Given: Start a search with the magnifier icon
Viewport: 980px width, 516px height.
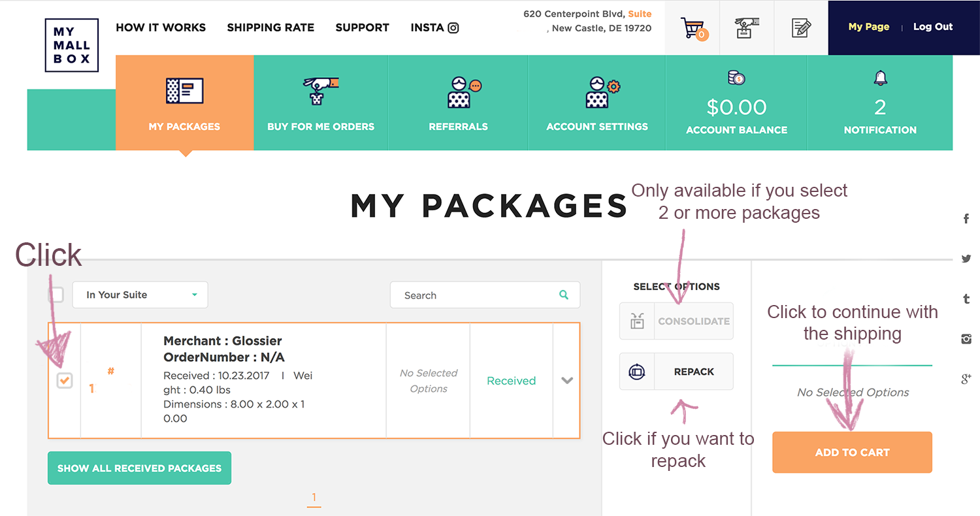Looking at the screenshot, I should click(x=563, y=295).
